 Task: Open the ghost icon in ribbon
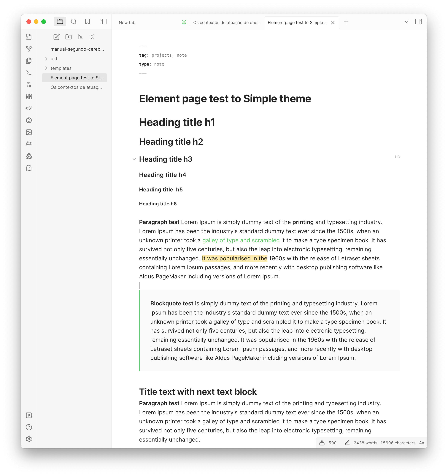[x=29, y=168]
